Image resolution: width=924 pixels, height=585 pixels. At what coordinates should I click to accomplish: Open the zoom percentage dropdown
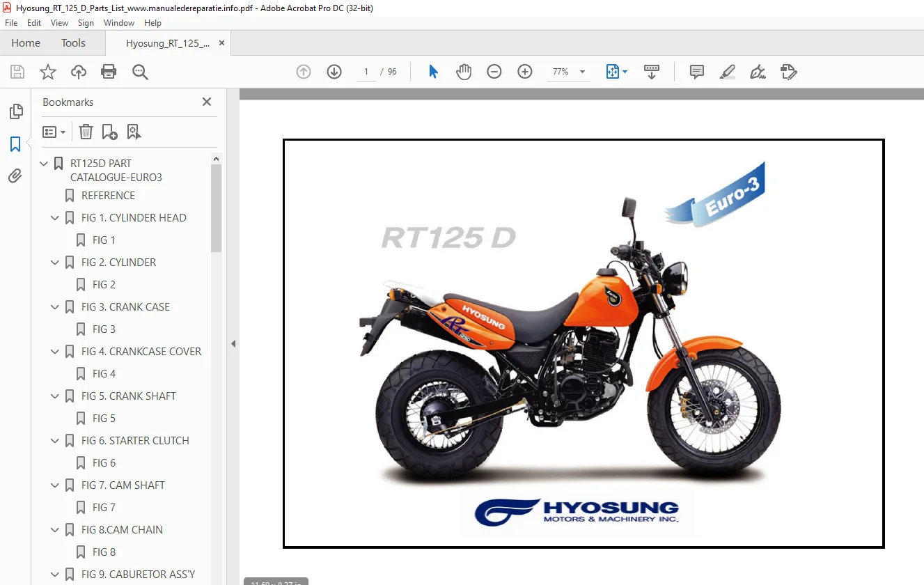pyautogui.click(x=582, y=72)
